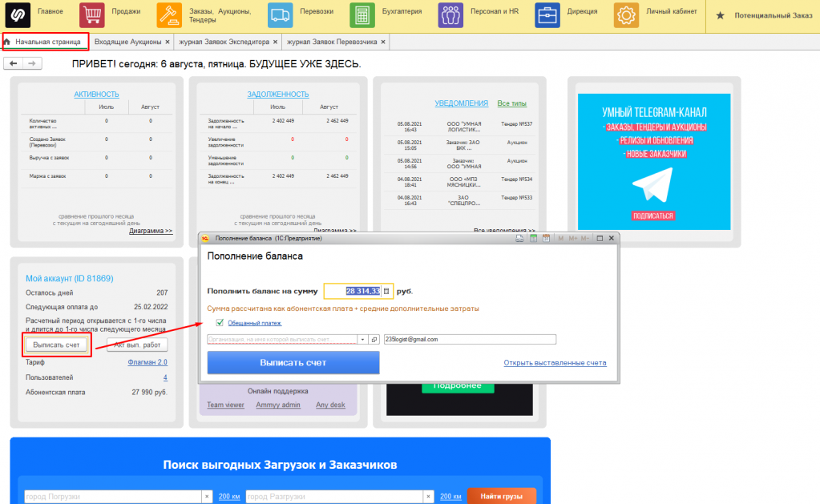Image resolution: width=820 pixels, height=504 pixels.
Task: Click the M memory button in dialog title
Action: [x=560, y=239]
